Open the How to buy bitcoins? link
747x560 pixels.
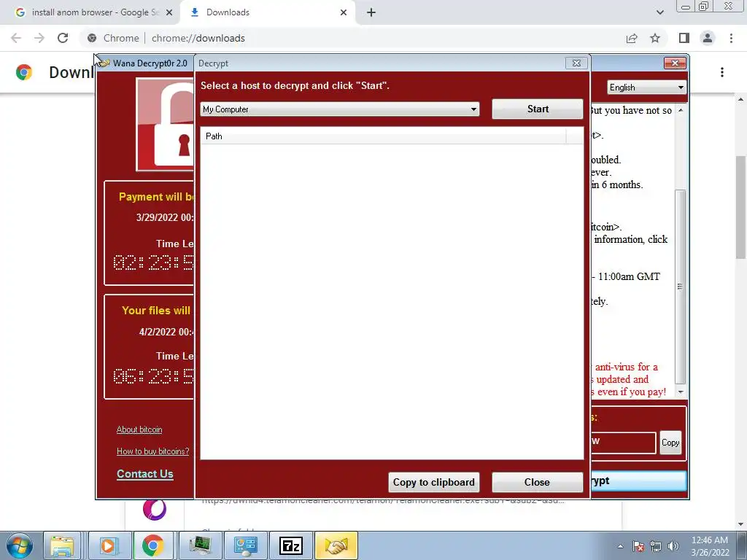tap(153, 451)
